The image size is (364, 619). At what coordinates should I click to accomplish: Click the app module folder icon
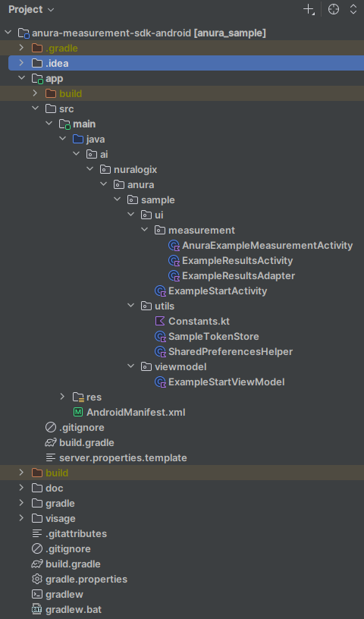coord(37,79)
